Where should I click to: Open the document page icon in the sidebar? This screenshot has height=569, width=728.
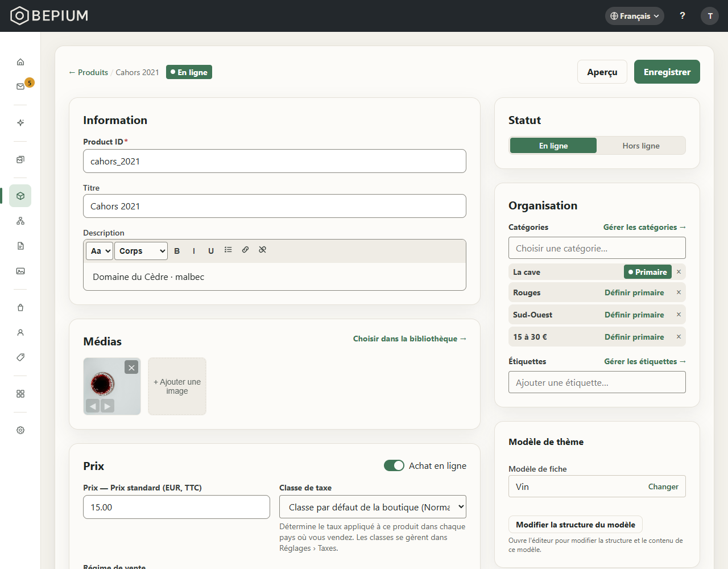(x=20, y=246)
